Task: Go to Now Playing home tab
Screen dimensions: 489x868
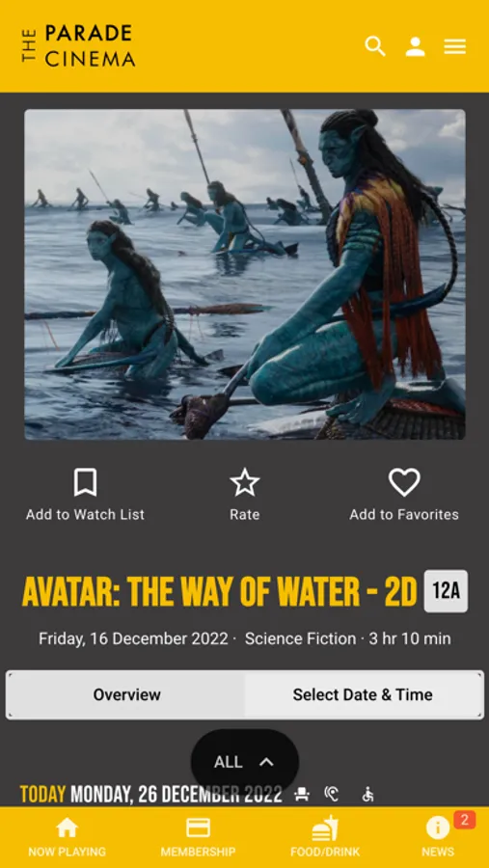Action: pos(67,837)
